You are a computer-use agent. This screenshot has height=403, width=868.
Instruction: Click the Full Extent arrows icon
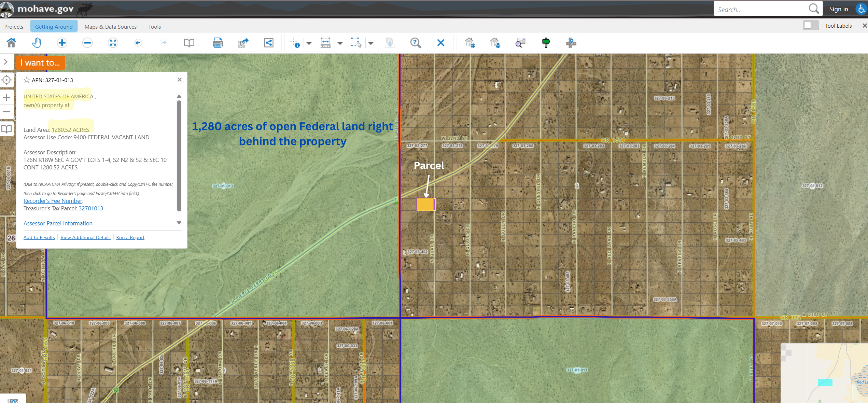pos(113,43)
